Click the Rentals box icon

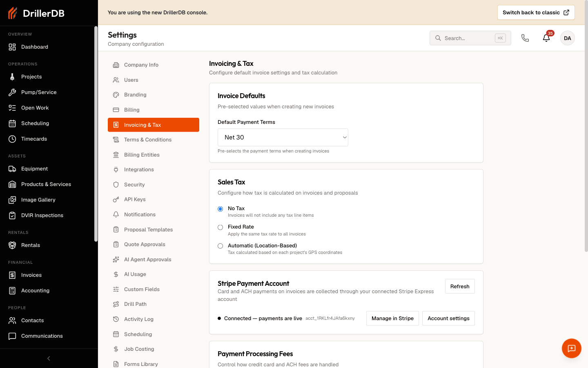tap(12, 245)
